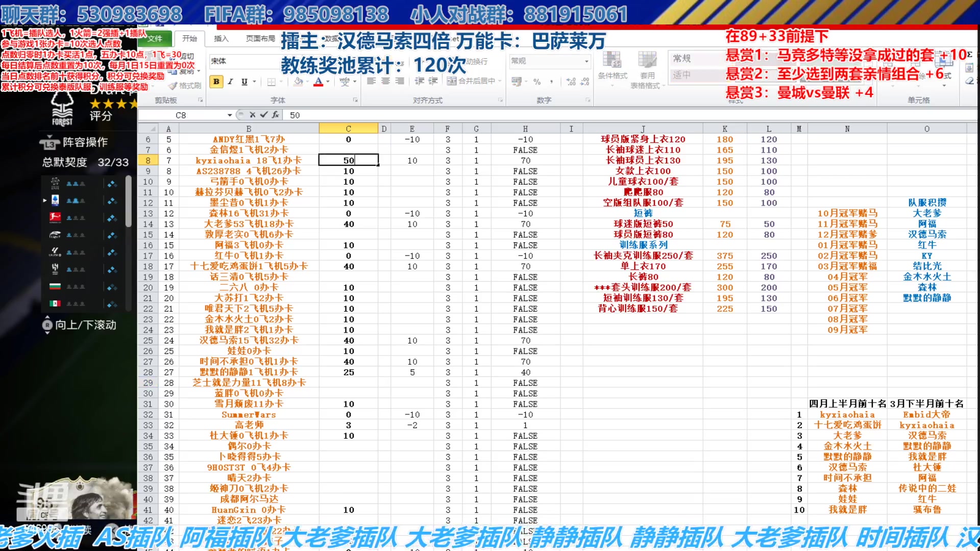Open the number format combo box (常规)

click(549, 61)
